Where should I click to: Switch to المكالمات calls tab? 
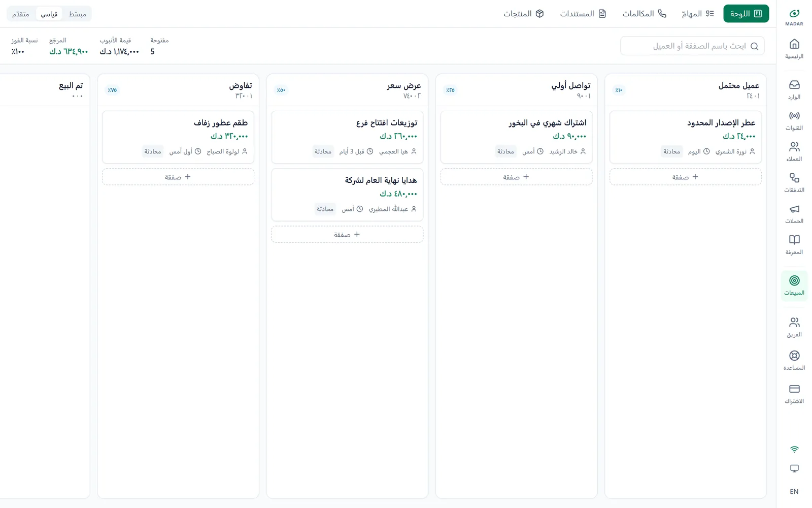click(x=645, y=14)
